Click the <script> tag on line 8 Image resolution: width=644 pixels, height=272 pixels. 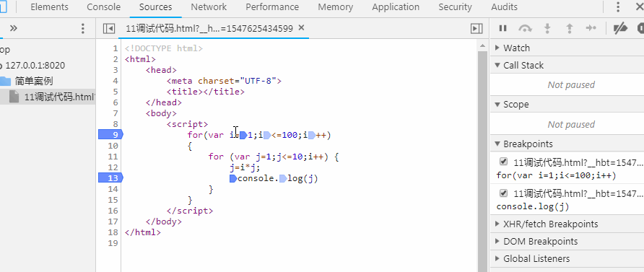coord(187,124)
